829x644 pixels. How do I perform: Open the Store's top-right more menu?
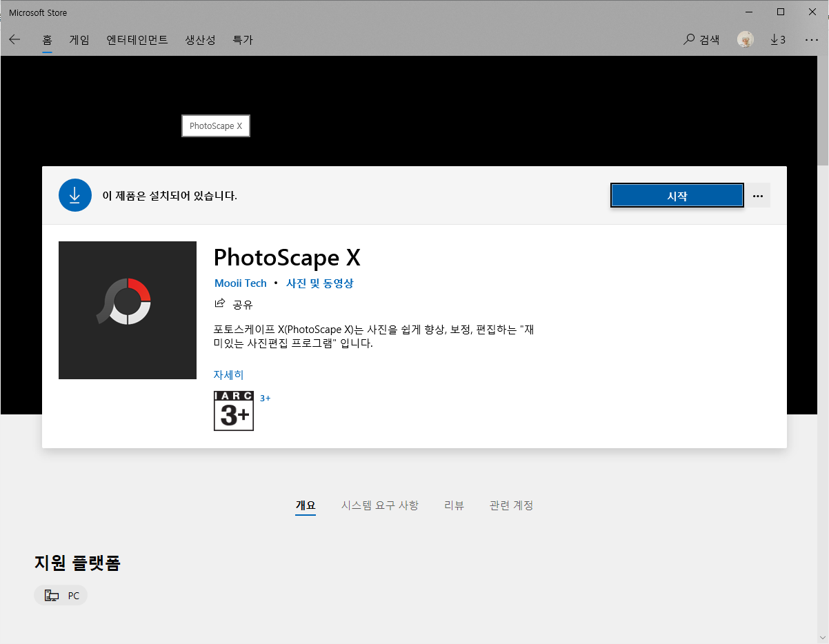coord(811,40)
